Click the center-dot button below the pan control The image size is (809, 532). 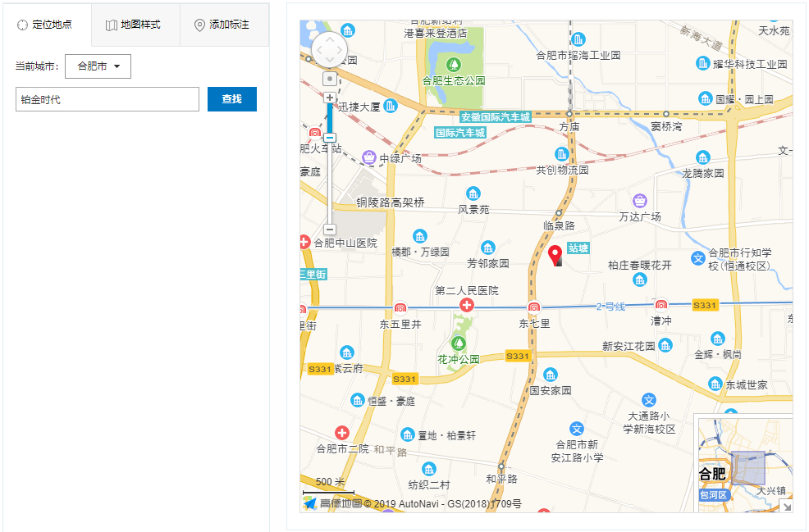coord(331,79)
